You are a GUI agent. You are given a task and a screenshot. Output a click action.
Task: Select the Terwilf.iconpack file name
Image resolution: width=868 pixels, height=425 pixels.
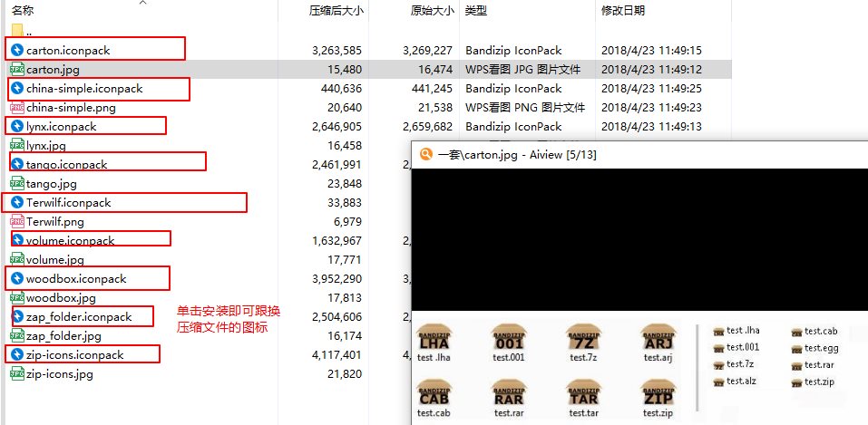(x=69, y=203)
